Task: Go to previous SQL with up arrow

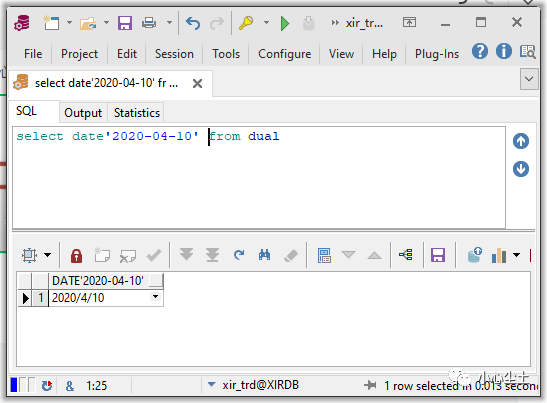Action: tap(521, 141)
